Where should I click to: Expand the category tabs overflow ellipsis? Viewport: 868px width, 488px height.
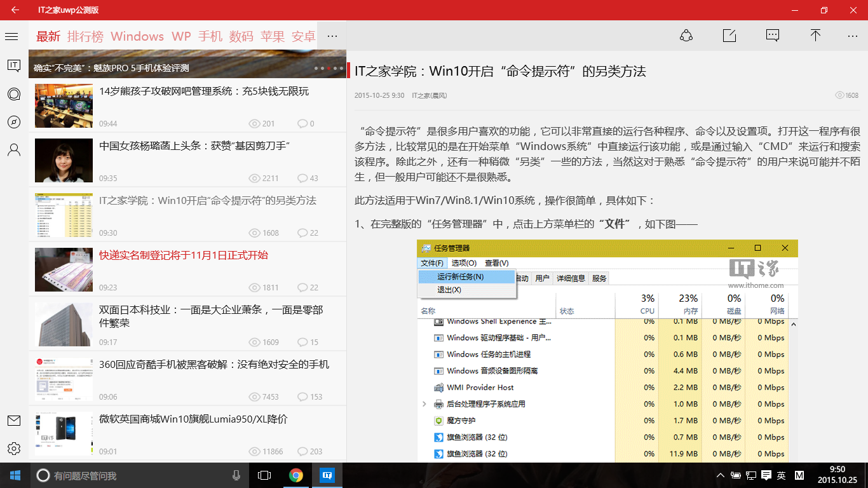332,36
